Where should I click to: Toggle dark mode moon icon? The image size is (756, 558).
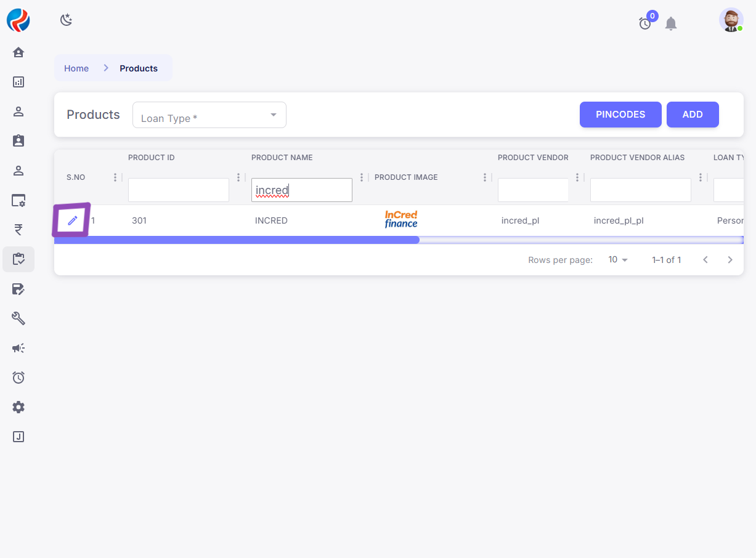tap(66, 20)
